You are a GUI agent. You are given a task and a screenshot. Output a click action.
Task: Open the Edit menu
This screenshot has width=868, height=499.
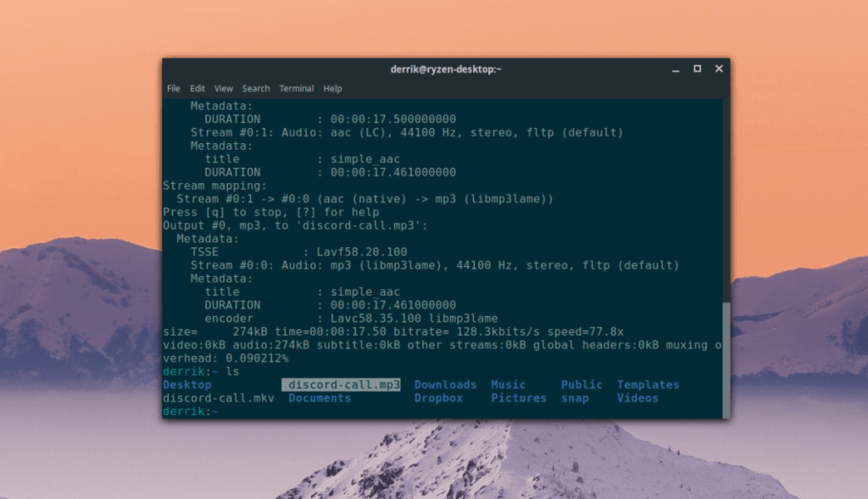(198, 88)
